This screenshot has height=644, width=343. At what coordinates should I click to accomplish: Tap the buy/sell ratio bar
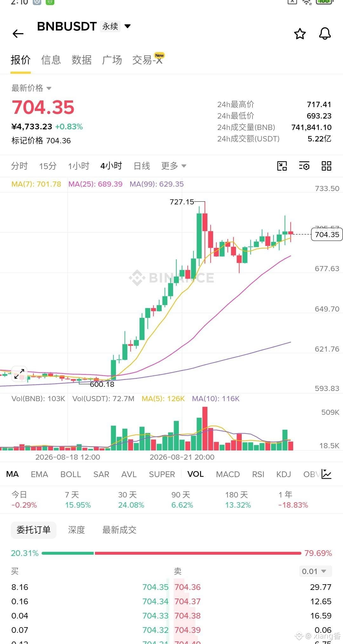(171, 553)
